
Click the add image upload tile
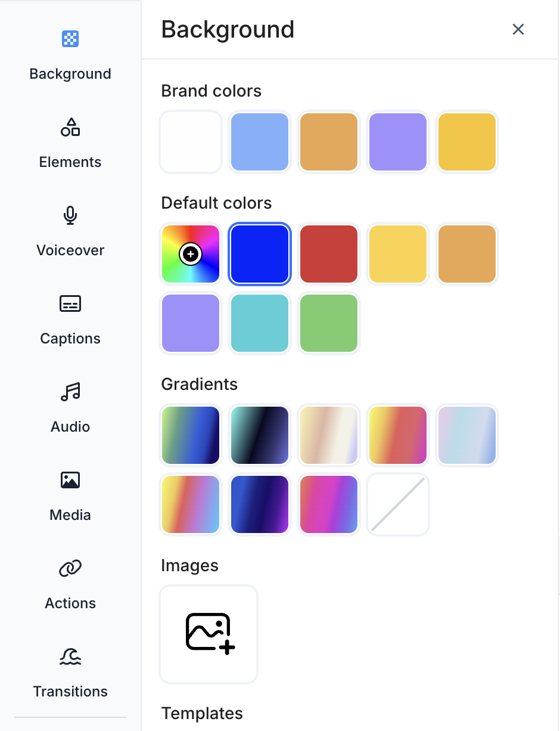(209, 634)
